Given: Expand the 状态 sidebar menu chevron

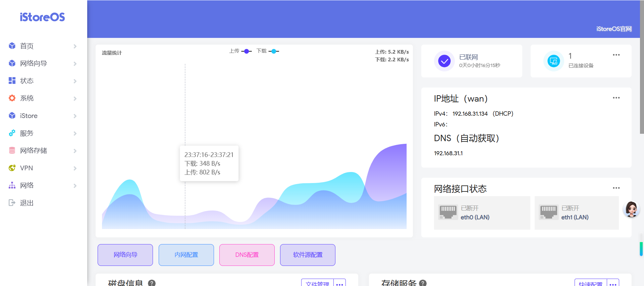Looking at the screenshot, I should tap(75, 81).
